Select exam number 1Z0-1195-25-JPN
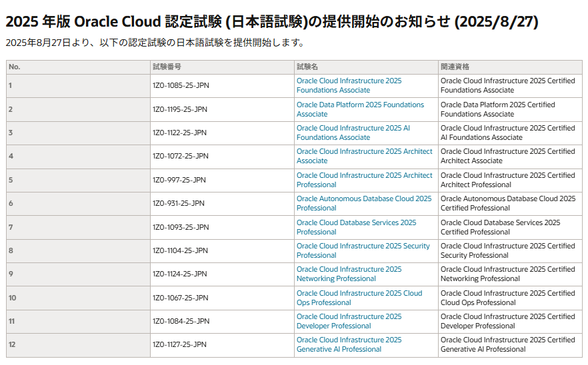This screenshot has width=588, height=365. click(179, 109)
